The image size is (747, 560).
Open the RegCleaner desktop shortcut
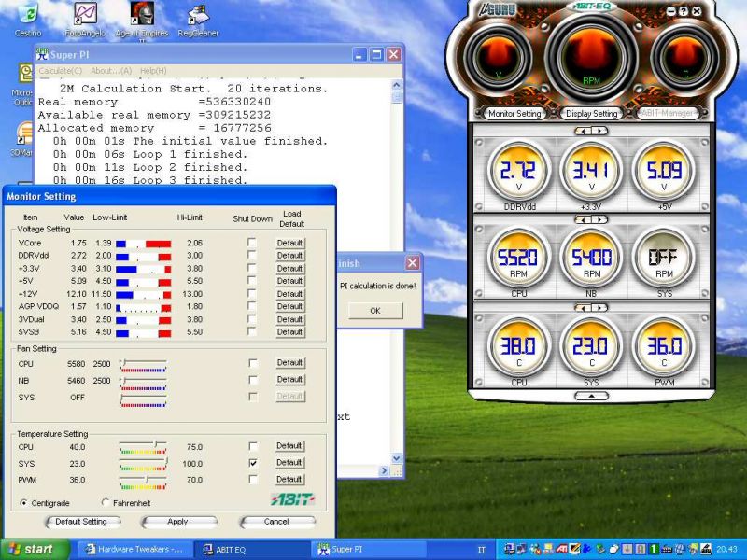click(198, 19)
